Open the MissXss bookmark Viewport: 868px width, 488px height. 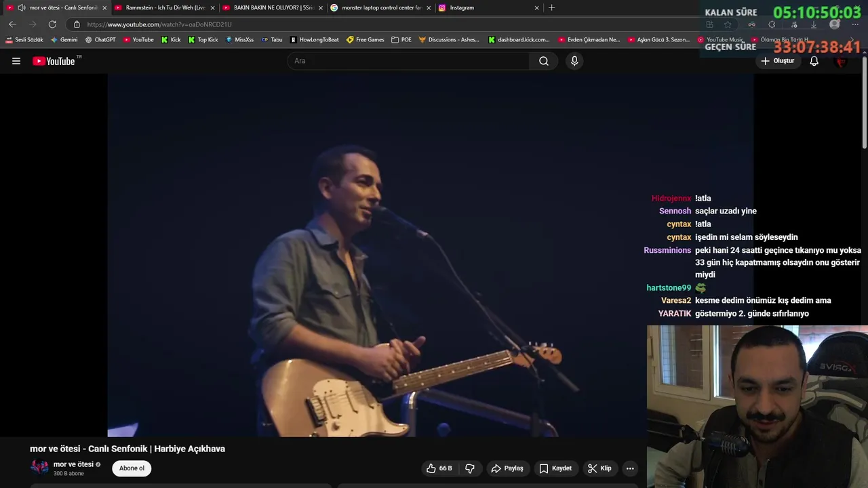tap(239, 40)
